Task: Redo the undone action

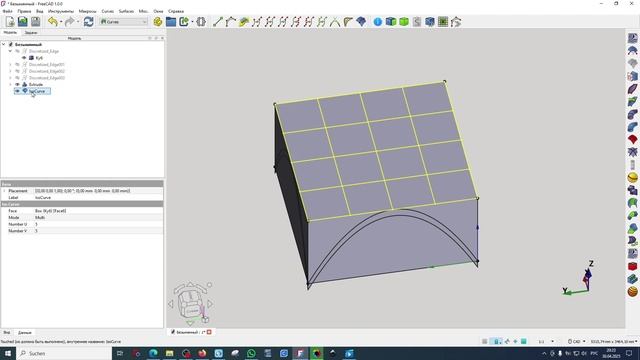Action: pyautogui.click(x=69, y=22)
